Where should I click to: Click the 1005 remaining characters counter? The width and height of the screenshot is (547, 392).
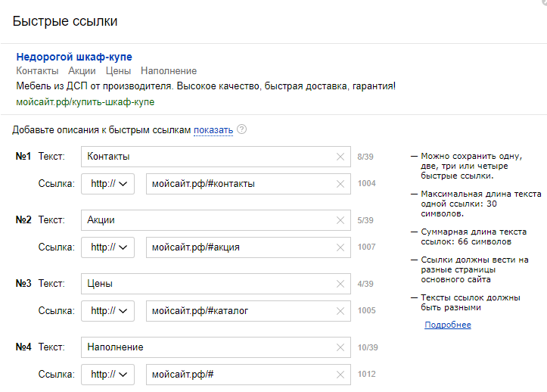pos(367,310)
